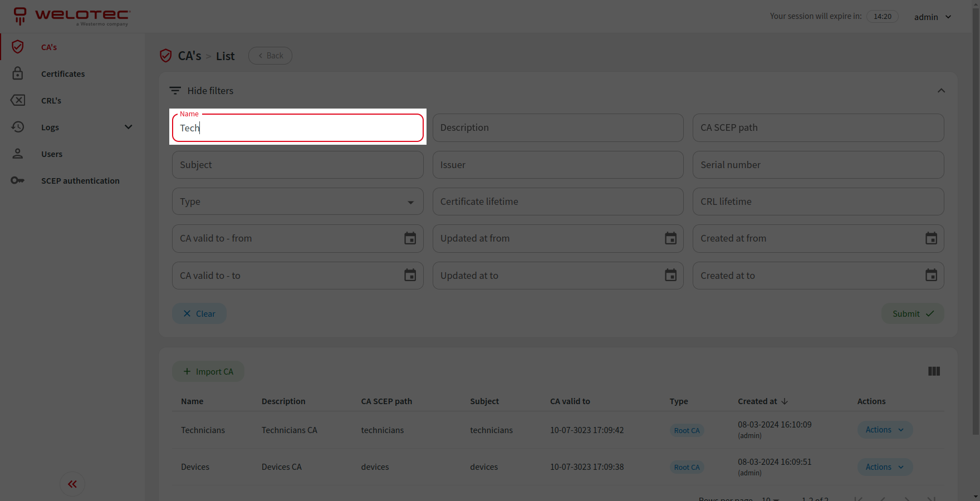Open the Actions dropdown for Technicians CA
The height and width of the screenshot is (501, 980).
pyautogui.click(x=884, y=430)
